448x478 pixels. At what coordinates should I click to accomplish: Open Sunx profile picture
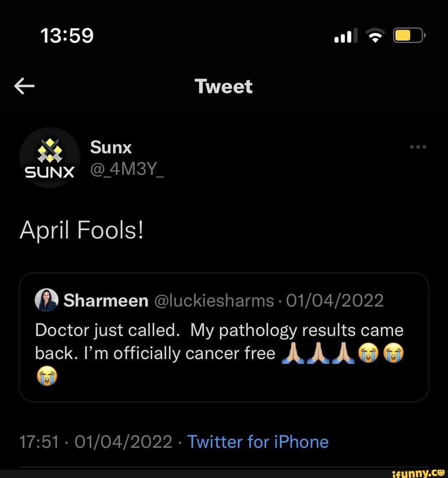(49, 158)
